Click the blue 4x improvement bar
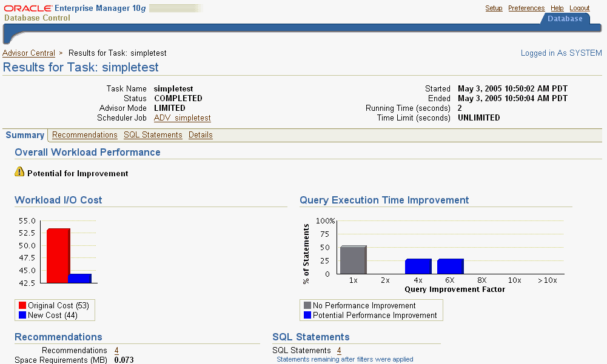 click(418, 266)
